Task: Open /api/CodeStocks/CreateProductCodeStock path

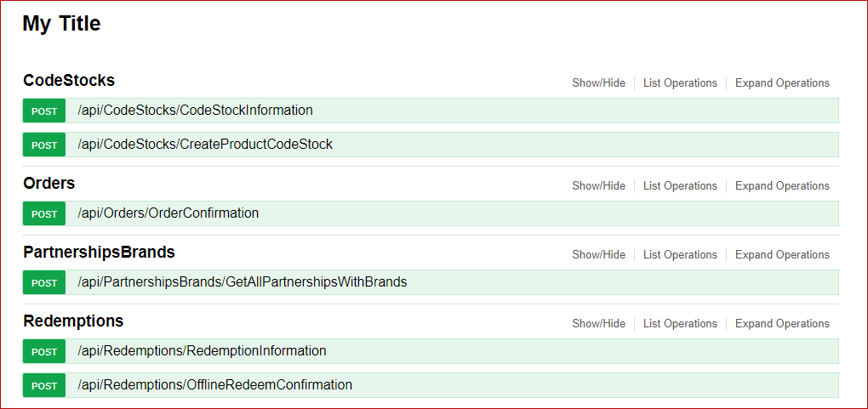Action: coord(205,145)
